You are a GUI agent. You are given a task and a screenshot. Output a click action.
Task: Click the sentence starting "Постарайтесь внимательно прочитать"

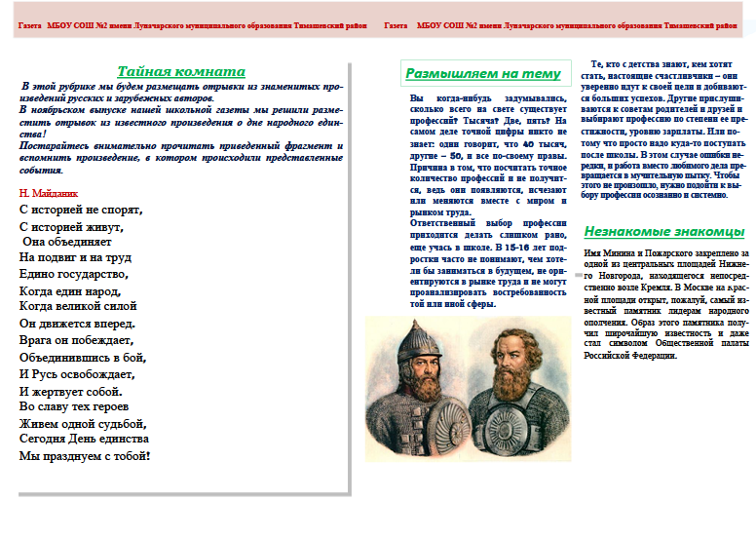coord(181,158)
